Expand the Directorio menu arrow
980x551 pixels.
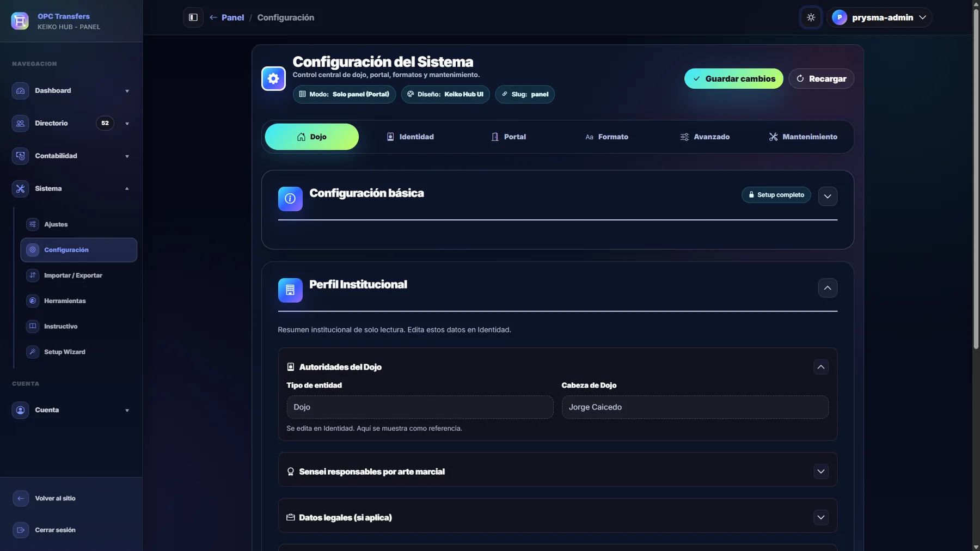tap(127, 124)
